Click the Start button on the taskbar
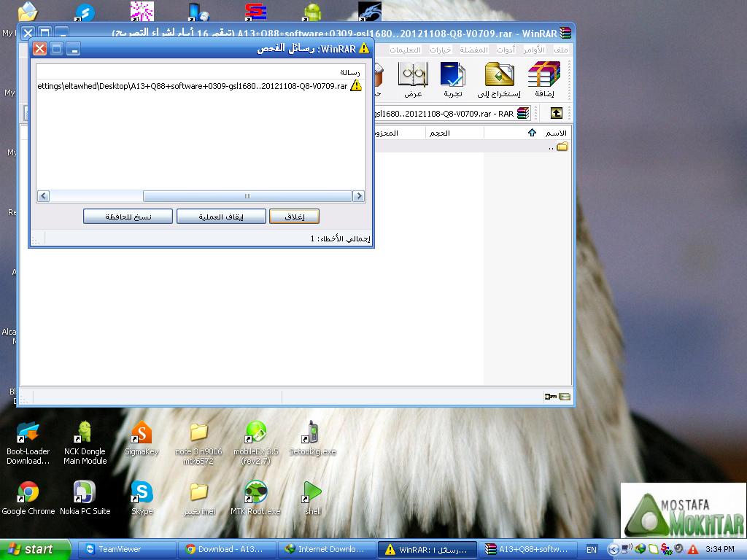The image size is (747, 560). coord(35,549)
